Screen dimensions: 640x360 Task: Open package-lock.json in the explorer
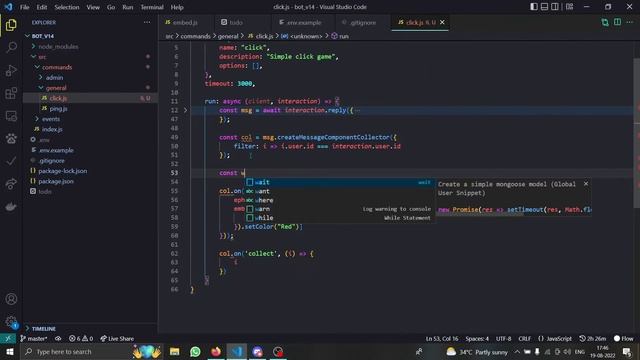pos(62,171)
